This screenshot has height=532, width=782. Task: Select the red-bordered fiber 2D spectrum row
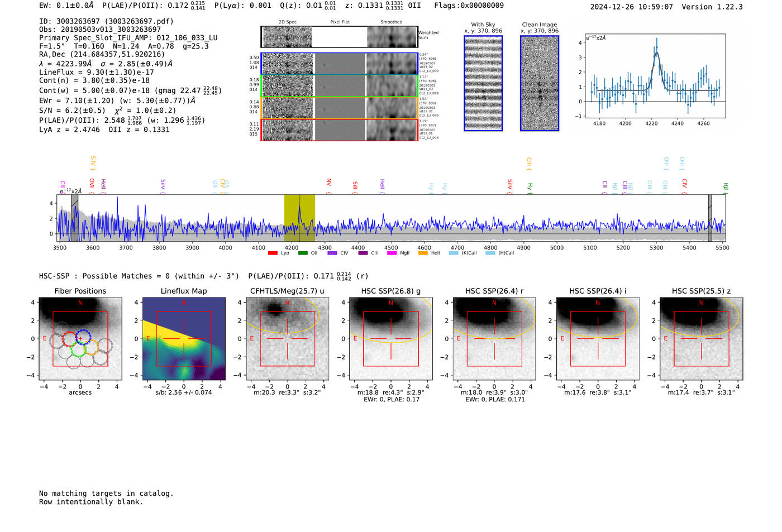click(x=339, y=130)
